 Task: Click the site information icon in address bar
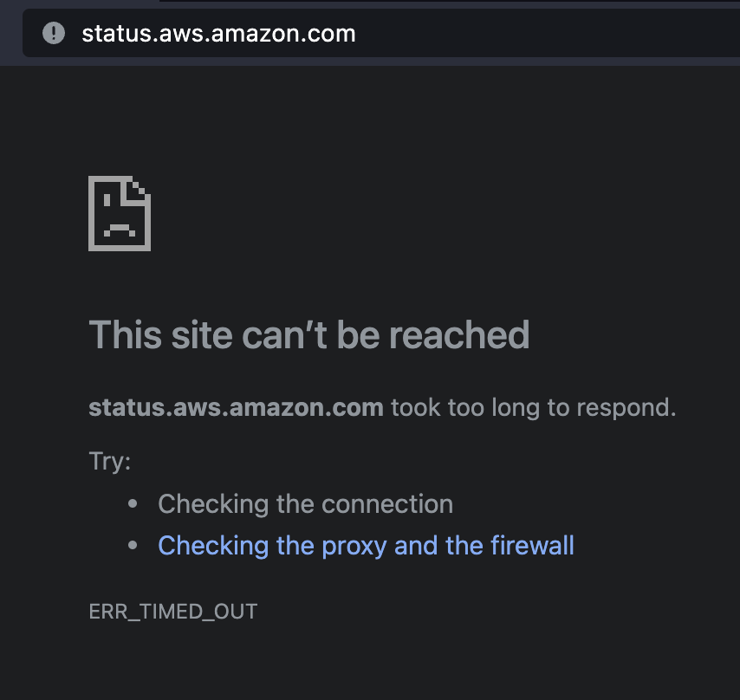point(54,34)
